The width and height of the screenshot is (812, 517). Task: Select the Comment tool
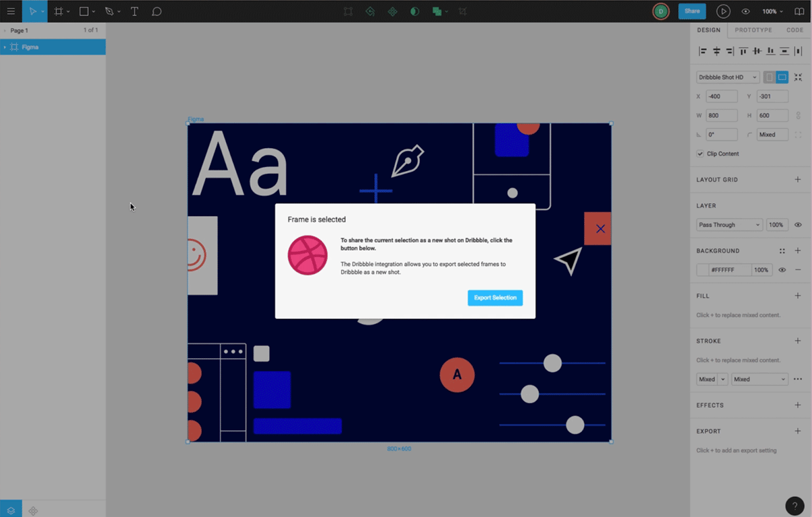157,11
